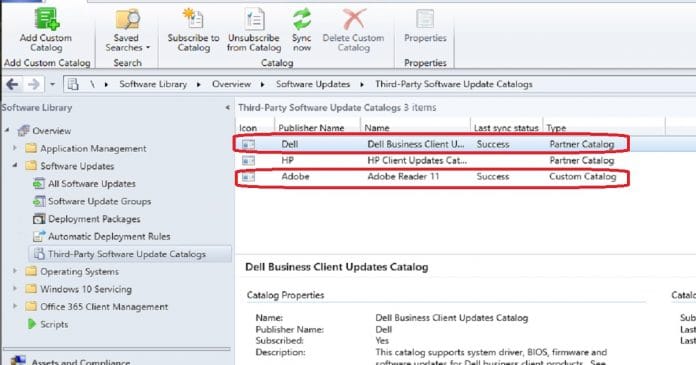Image resolution: width=696 pixels, height=365 pixels.
Task: Select the HP publisher row
Action: tap(431, 160)
